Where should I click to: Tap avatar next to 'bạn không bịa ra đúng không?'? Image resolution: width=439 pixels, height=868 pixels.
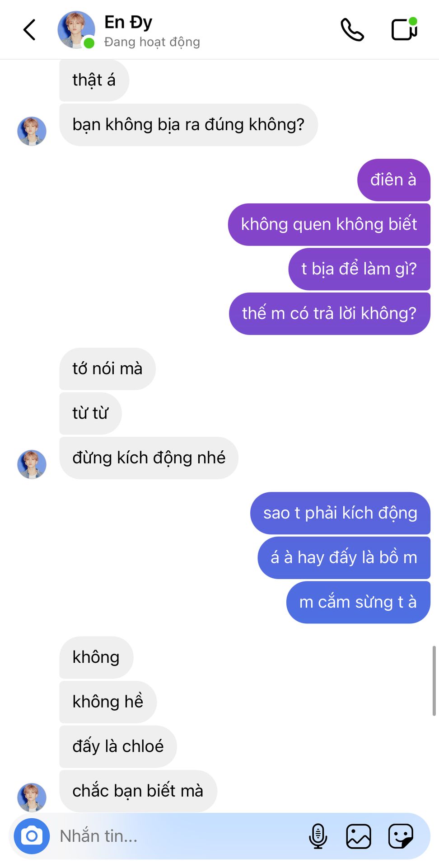coord(32,131)
